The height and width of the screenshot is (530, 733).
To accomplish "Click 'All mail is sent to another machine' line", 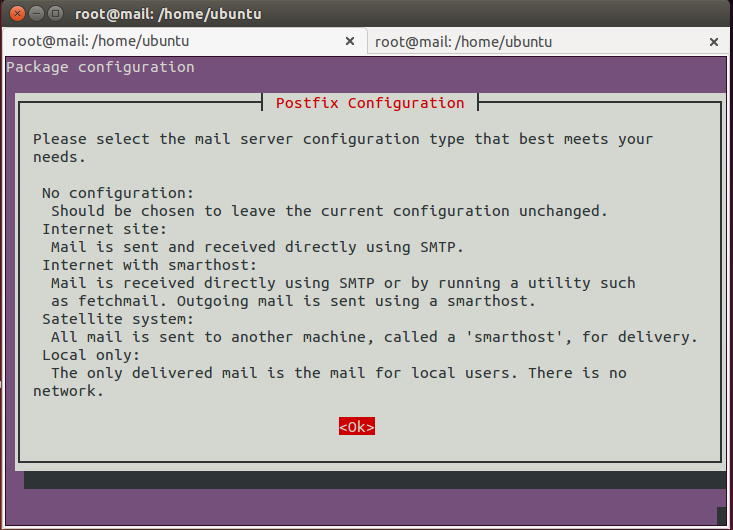I will 374,337.
